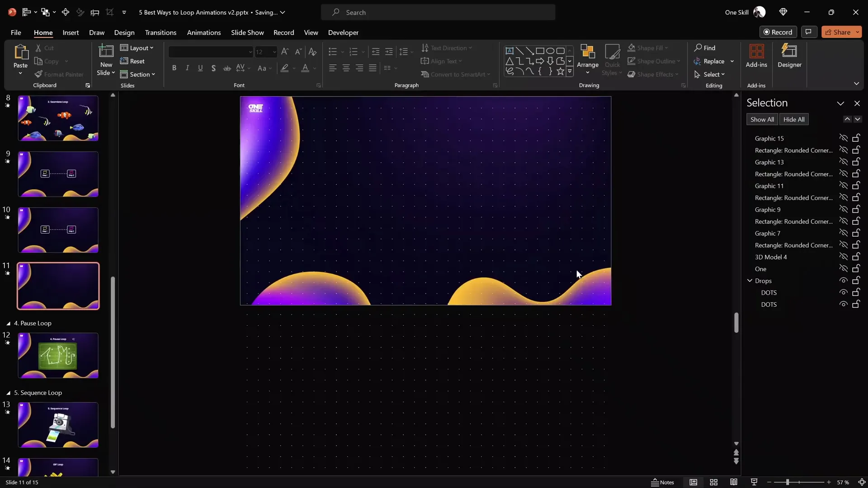Show the hidden Graphic 11 object
This screenshot has height=488, width=868.
pos(843,185)
